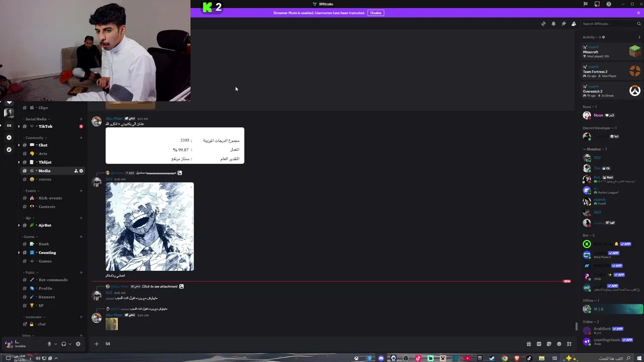
Task: Open the Profile channel
Action: [x=53, y=288]
